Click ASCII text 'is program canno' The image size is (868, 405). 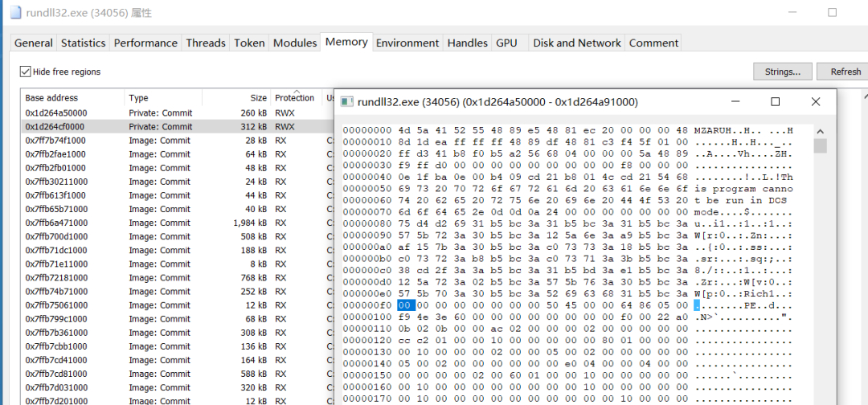(x=743, y=187)
